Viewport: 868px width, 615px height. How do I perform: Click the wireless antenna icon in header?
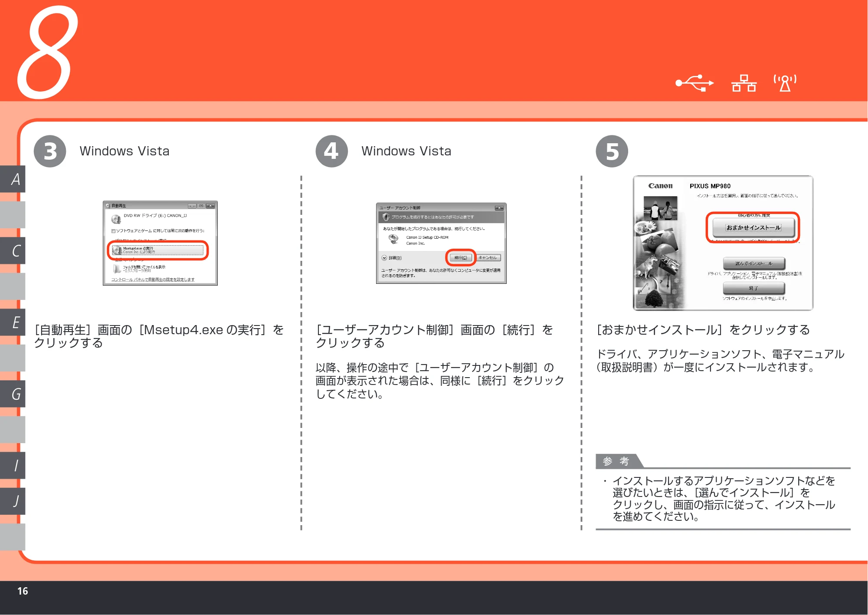(x=785, y=83)
